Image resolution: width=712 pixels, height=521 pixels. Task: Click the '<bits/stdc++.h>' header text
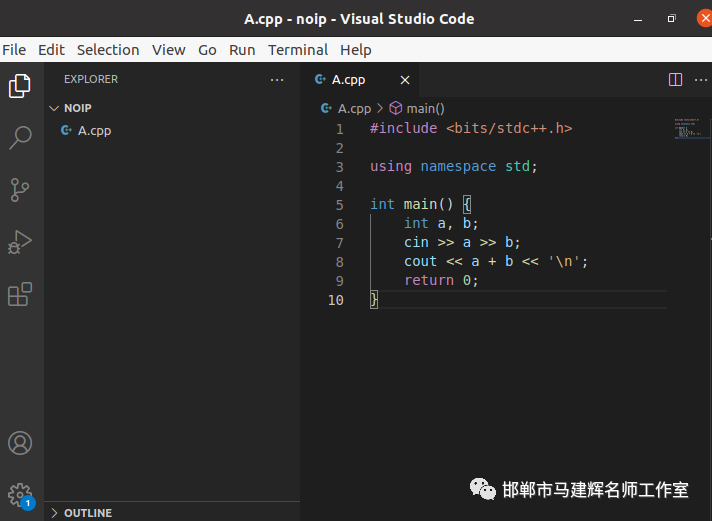pyautogui.click(x=509, y=128)
